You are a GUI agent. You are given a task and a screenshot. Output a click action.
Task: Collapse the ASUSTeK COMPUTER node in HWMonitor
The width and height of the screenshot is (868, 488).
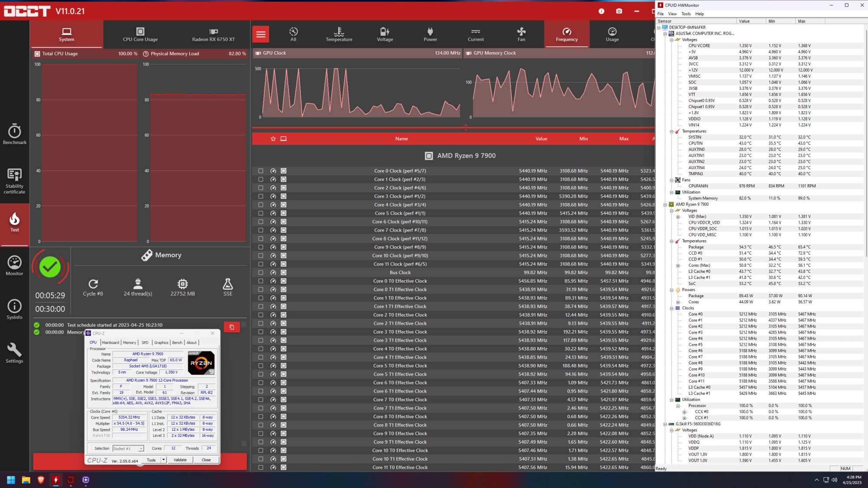(665, 33)
